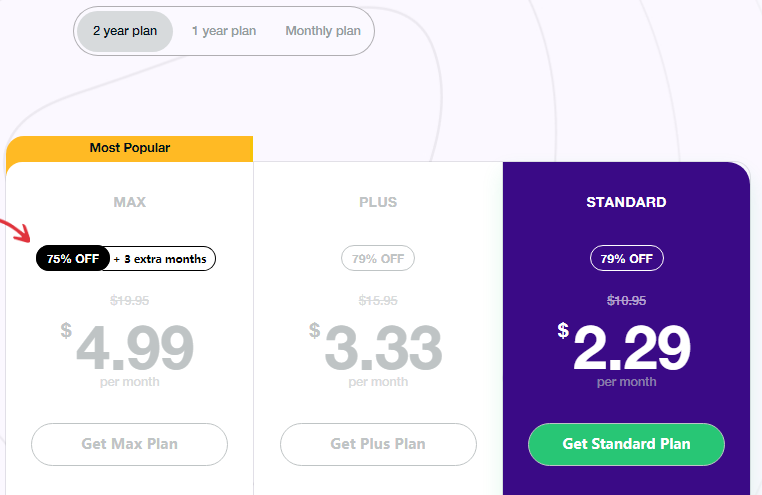Click the Get Plus Plan button
The height and width of the screenshot is (495, 762).
pos(378,444)
